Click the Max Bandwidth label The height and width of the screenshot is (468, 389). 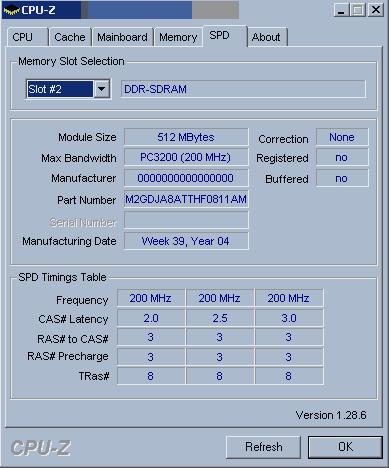(79, 158)
